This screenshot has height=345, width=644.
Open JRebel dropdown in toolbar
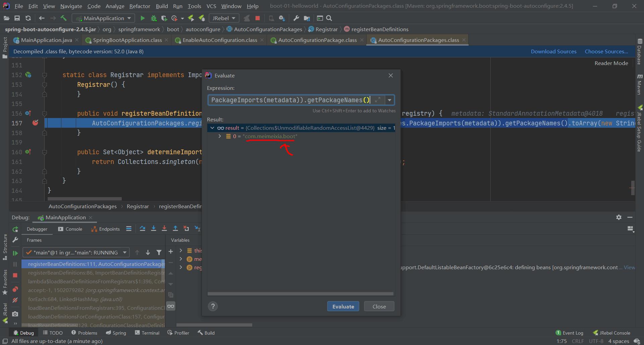click(x=224, y=18)
